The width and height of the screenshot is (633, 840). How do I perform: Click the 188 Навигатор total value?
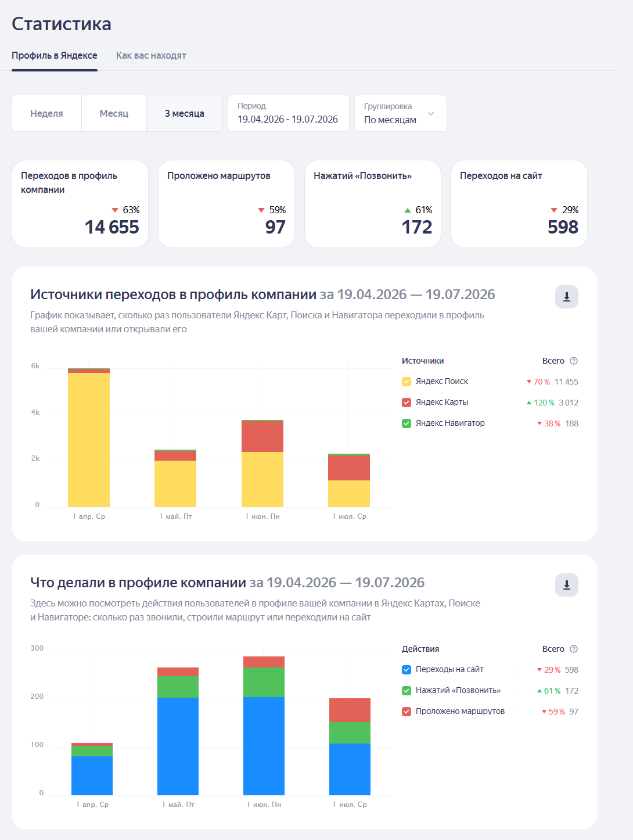pos(572,423)
